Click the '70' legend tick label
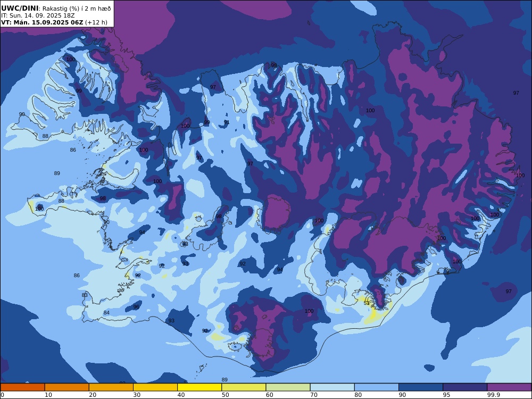 [x=314, y=395]
